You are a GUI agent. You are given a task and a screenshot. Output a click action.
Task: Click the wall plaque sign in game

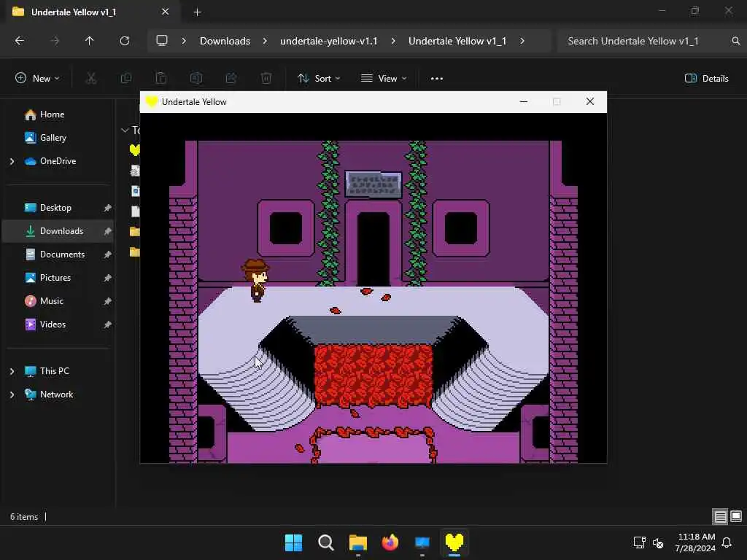373,184
